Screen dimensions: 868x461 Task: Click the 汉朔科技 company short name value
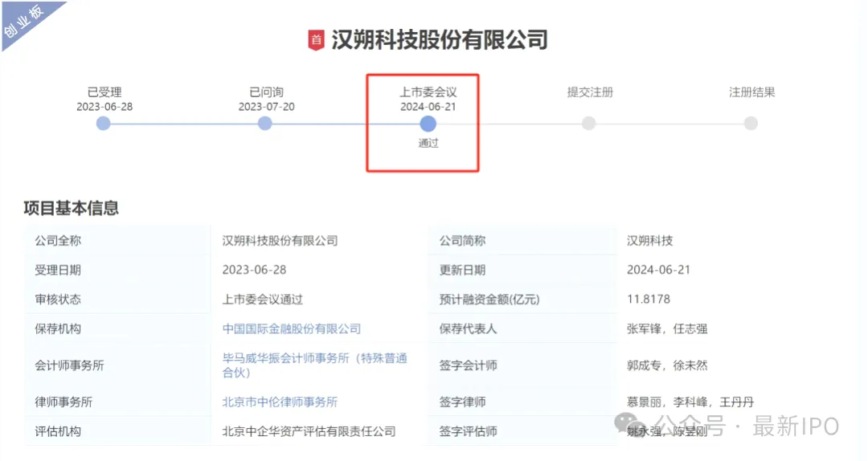click(650, 241)
